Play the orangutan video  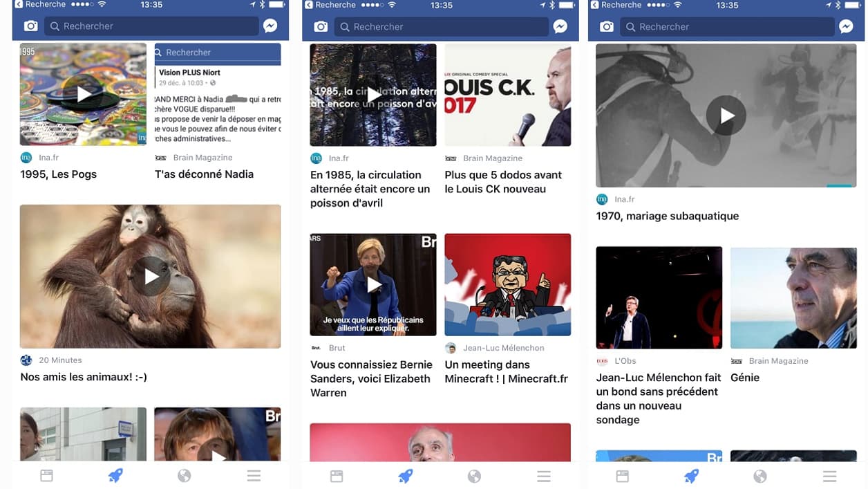point(151,277)
